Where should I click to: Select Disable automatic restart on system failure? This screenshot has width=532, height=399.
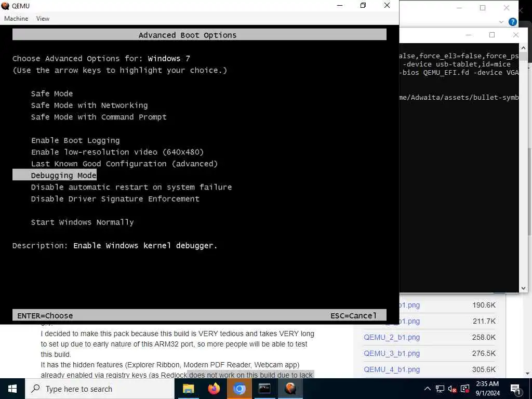tap(131, 187)
